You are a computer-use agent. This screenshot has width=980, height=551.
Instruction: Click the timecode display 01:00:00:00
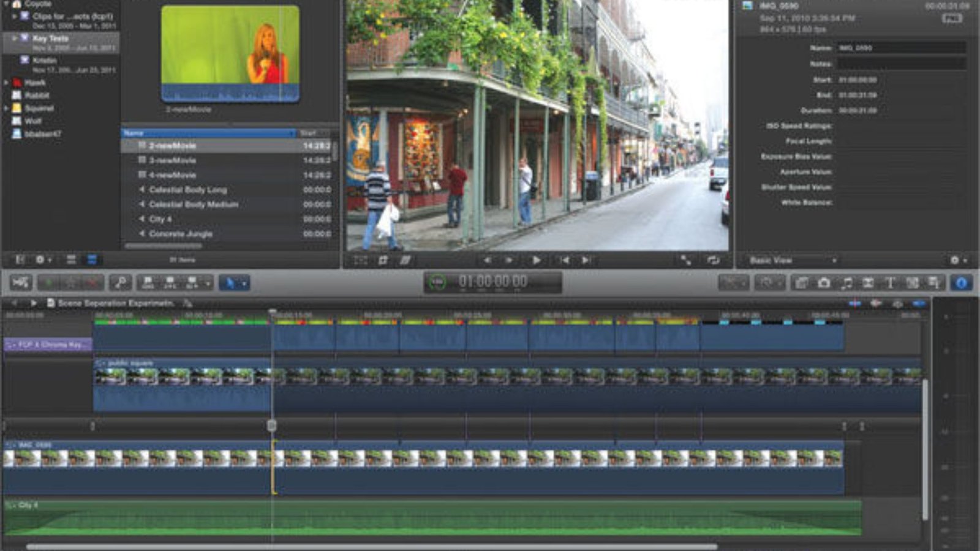coord(493,281)
